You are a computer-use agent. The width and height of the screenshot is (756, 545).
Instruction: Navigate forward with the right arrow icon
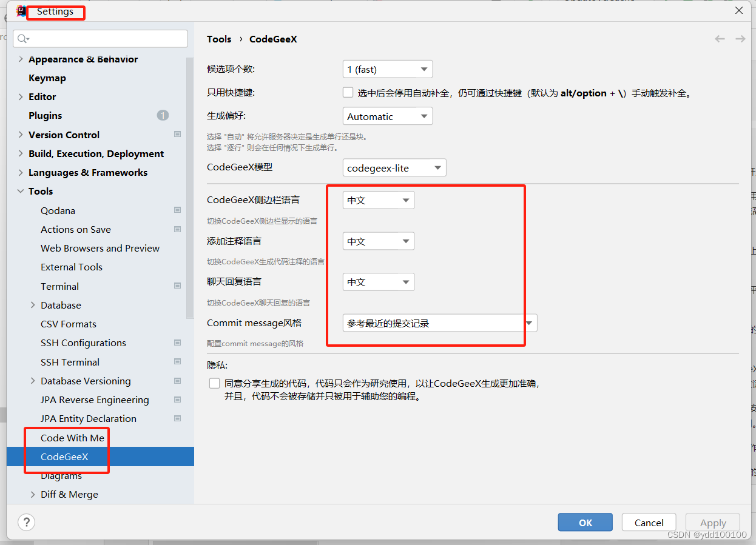(x=740, y=39)
